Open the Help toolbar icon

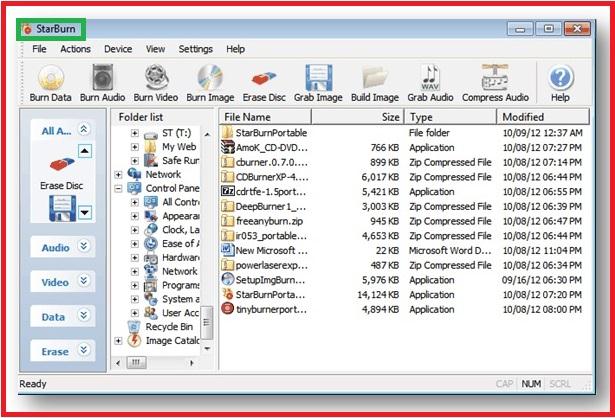pos(560,78)
